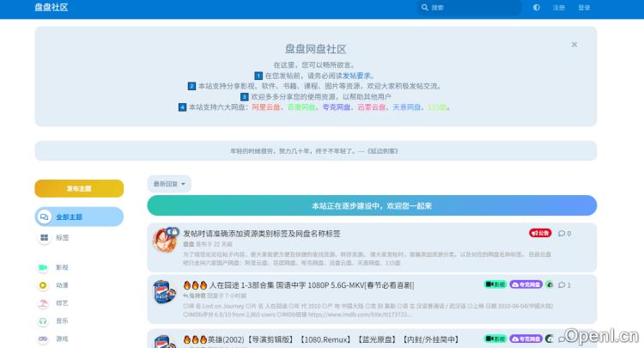Expand the 最新回复 sort dropdown
Image resolution: width=644 pixels, height=348 pixels.
coord(169,184)
